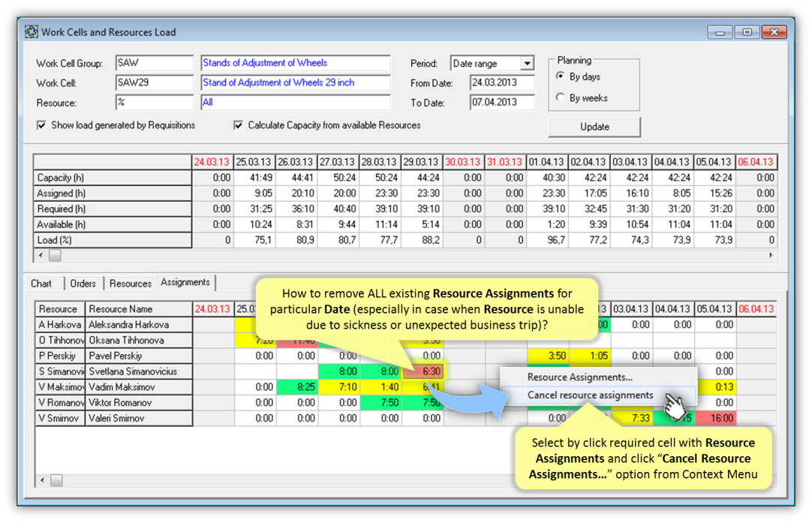
Task: Click left arrow of assignments grid scrollbar
Action: [43, 480]
